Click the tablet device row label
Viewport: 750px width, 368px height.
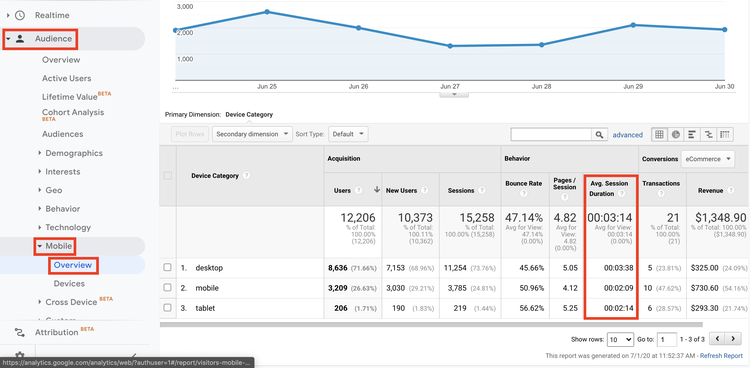[205, 308]
